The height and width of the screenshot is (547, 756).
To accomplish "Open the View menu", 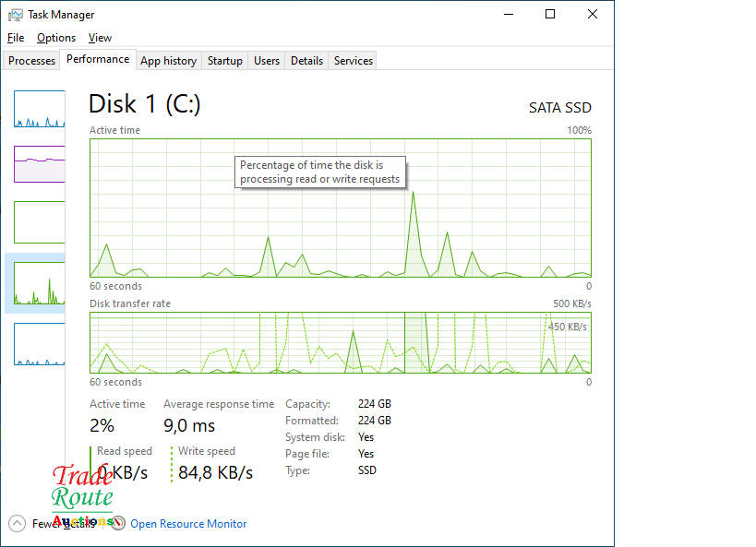I will [100, 38].
